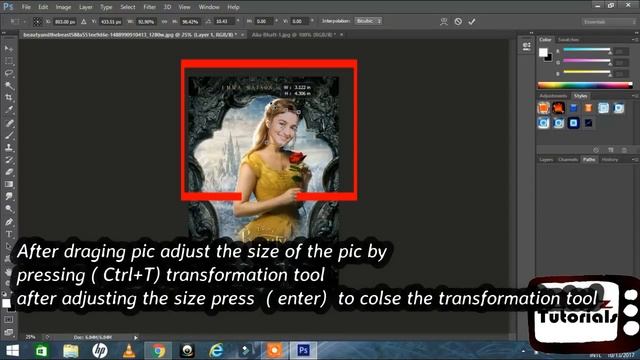Toggle Quick Mask mode icon

9,320
